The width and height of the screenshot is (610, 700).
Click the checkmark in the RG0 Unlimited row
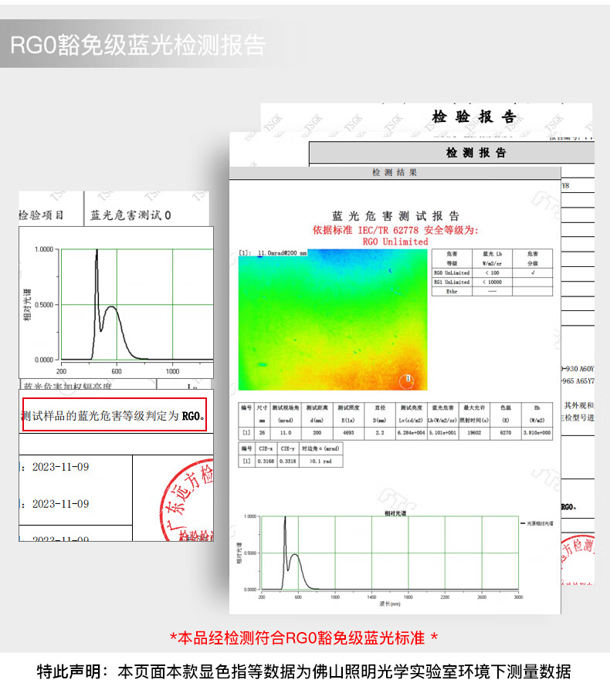click(532, 272)
